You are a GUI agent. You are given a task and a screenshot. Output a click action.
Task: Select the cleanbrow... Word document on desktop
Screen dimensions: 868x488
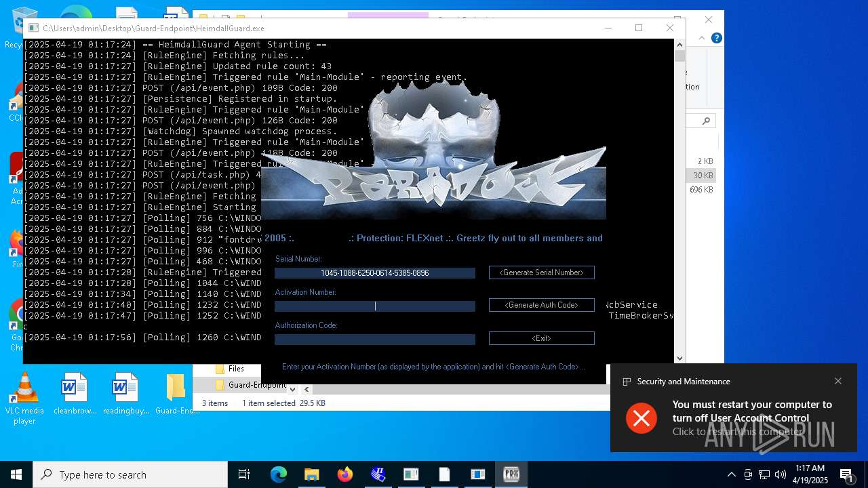75,394
